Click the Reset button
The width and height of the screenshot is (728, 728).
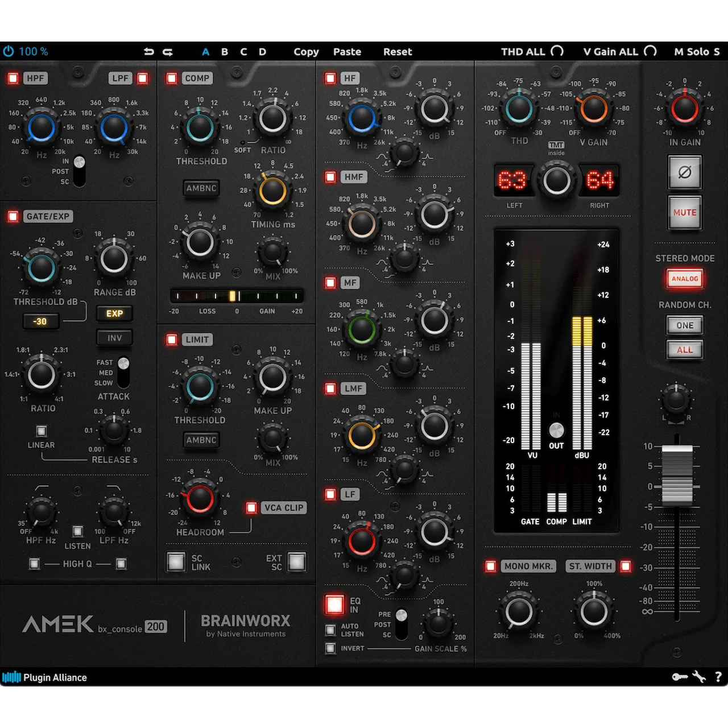(x=397, y=52)
